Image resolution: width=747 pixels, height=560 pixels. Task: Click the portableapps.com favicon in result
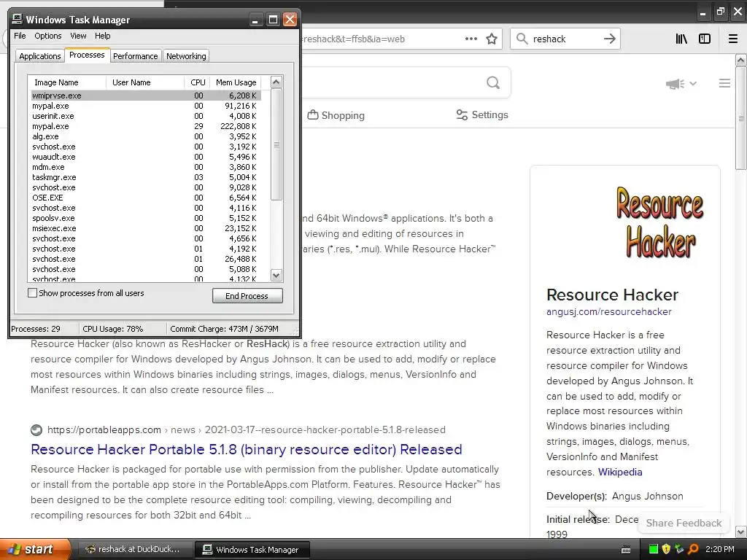pos(36,430)
